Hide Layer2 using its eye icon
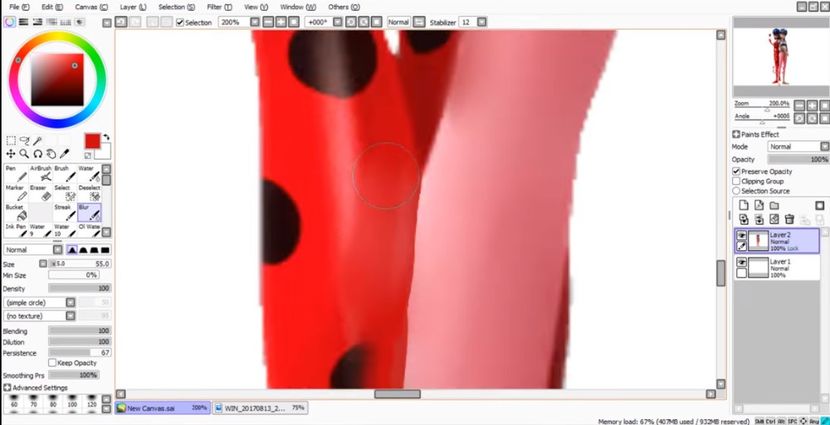The image size is (830, 425). 742,235
